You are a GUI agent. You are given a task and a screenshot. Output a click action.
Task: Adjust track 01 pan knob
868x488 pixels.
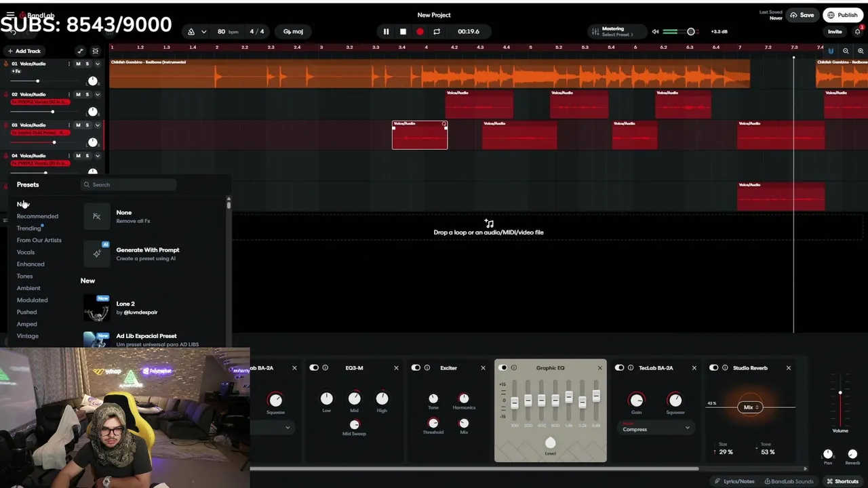click(x=92, y=81)
